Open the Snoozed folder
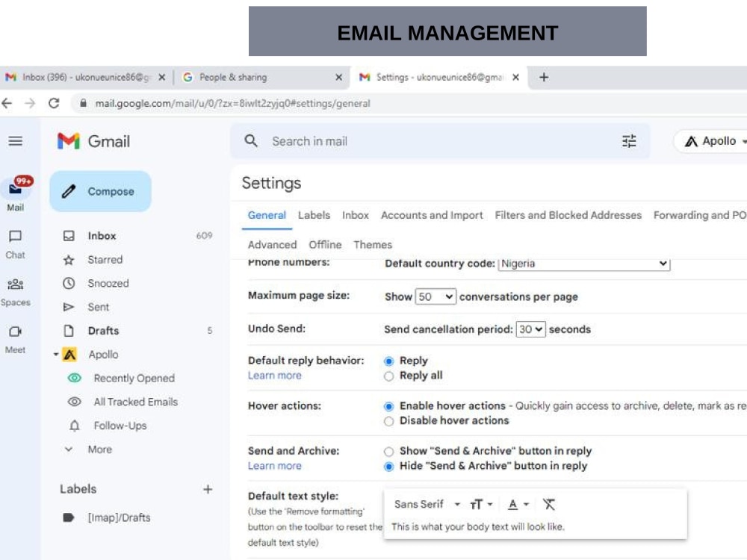Screen dimensions: 747x560 point(108,283)
